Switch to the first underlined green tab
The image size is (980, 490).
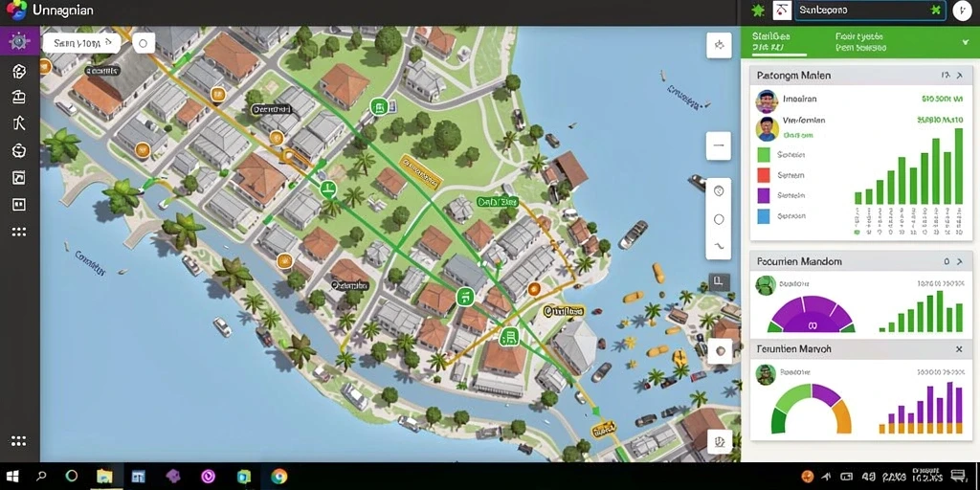pyautogui.click(x=770, y=41)
